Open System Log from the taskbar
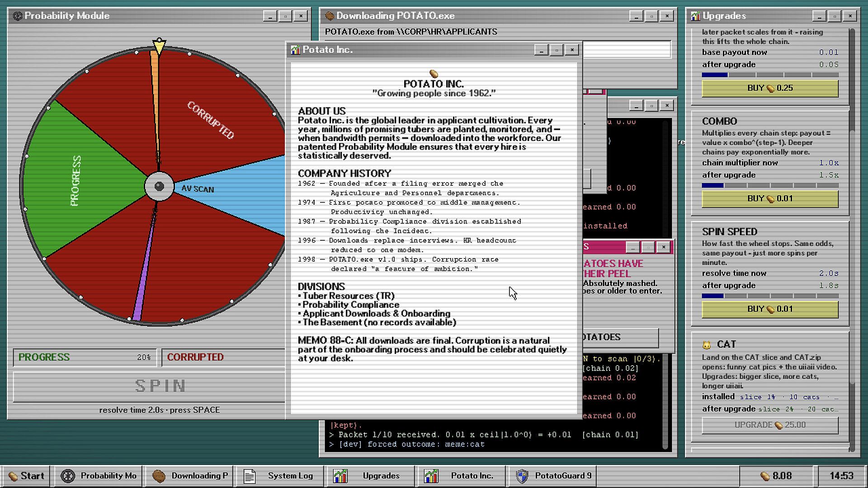This screenshot has height=488, width=868. (x=280, y=476)
